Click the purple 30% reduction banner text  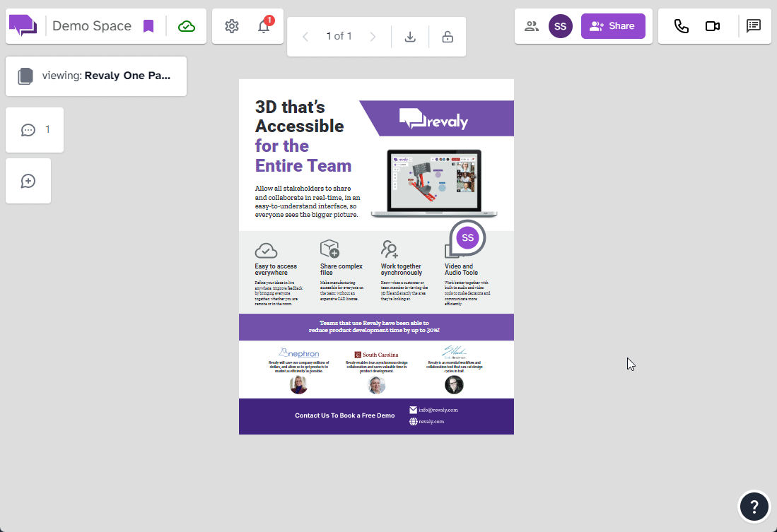coord(374,326)
